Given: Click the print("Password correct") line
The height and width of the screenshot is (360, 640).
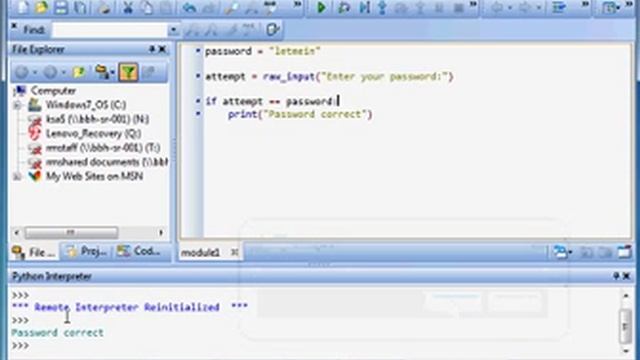Looking at the screenshot, I should point(300,115).
